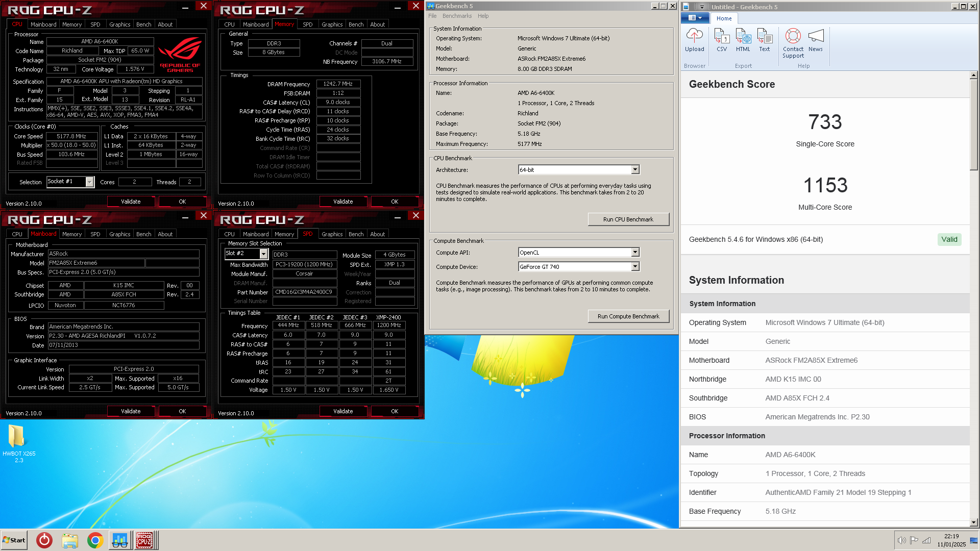Open Contact Support in ribbon
Screen dimensions: 980x551
click(x=793, y=43)
